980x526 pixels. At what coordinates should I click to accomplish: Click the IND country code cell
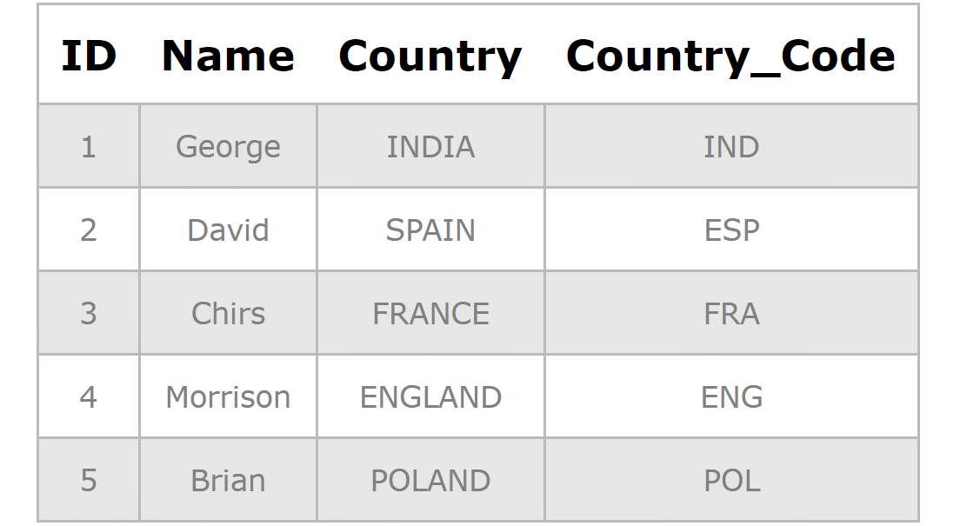coord(730,146)
